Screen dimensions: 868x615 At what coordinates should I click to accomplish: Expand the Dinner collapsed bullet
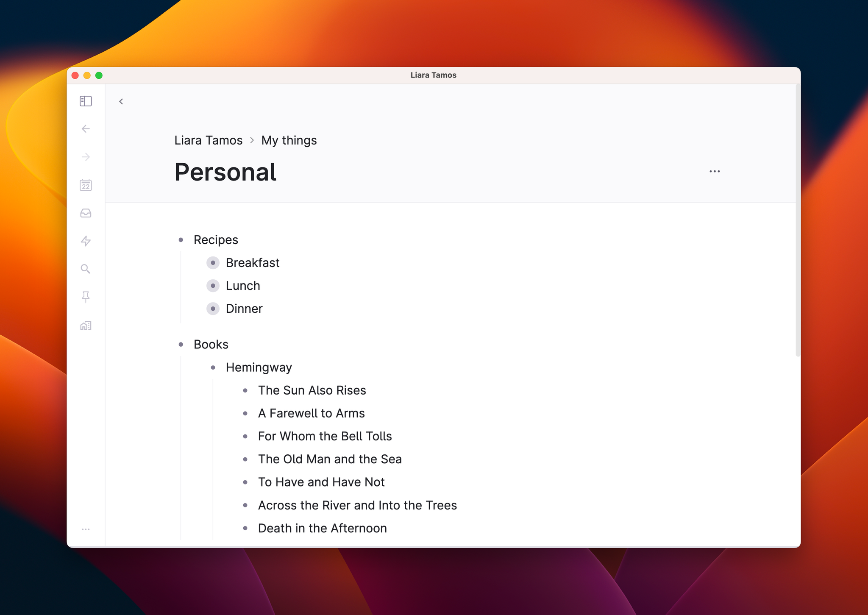tap(213, 309)
